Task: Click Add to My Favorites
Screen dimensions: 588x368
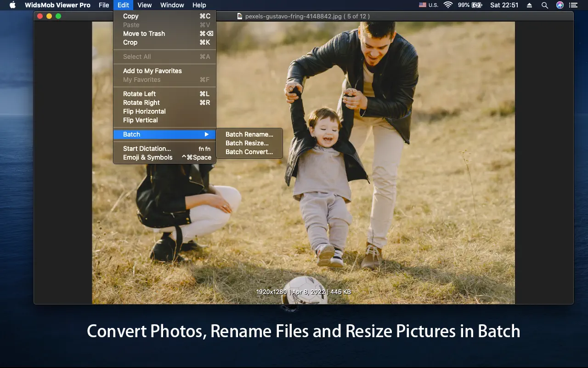Action: coord(152,71)
